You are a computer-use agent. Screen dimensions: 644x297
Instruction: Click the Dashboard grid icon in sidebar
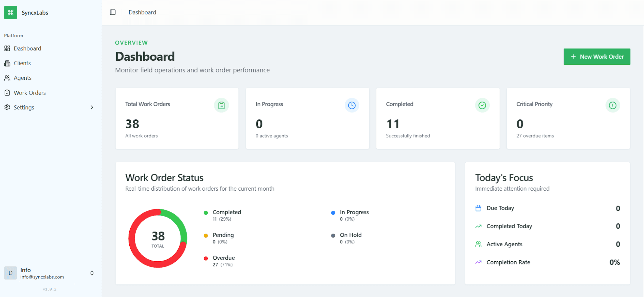[7, 48]
